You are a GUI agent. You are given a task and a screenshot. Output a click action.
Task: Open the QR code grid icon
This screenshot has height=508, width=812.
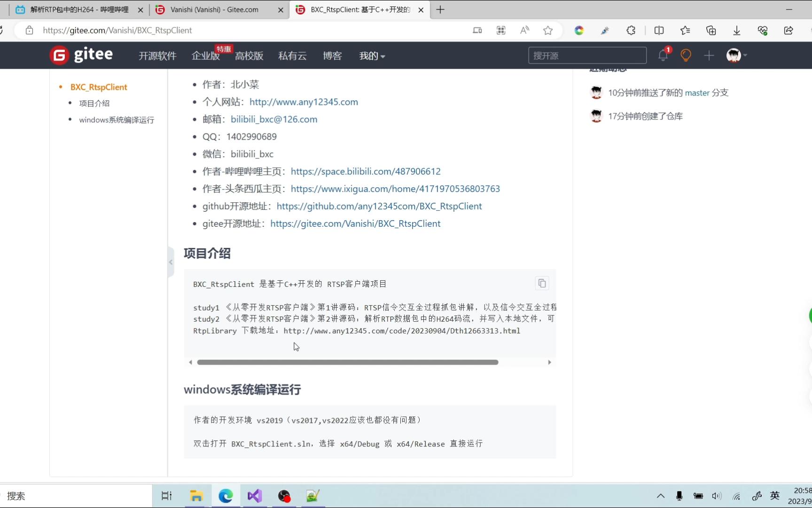[501, 30]
